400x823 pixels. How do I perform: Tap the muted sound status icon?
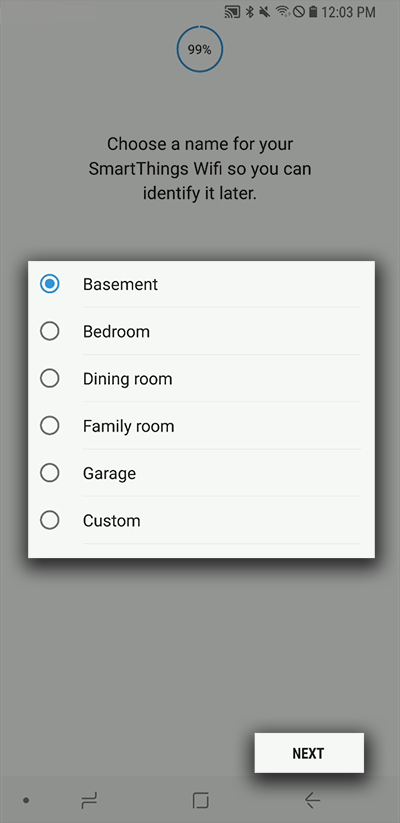click(x=265, y=12)
